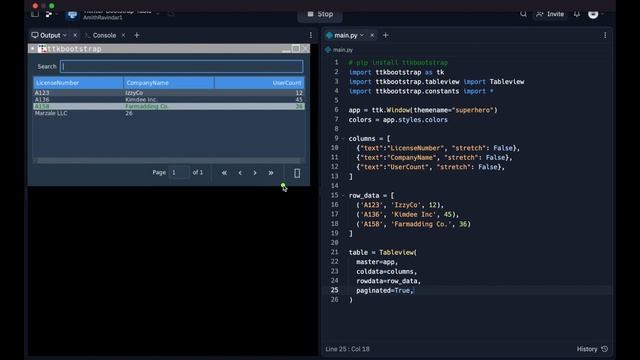This screenshot has height=360, width=640.
Task: Open the notifications bell
Action: [577, 14]
